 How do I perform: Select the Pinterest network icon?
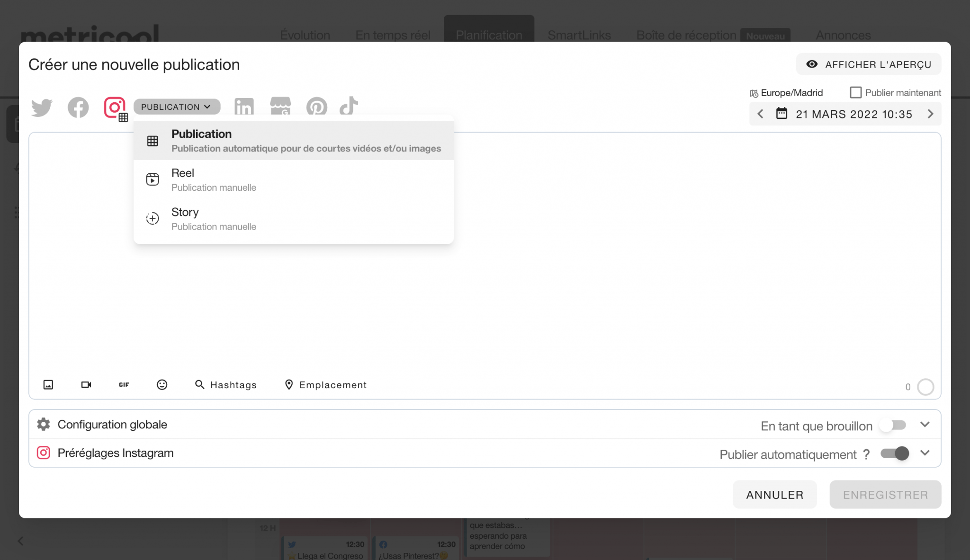[x=316, y=107]
